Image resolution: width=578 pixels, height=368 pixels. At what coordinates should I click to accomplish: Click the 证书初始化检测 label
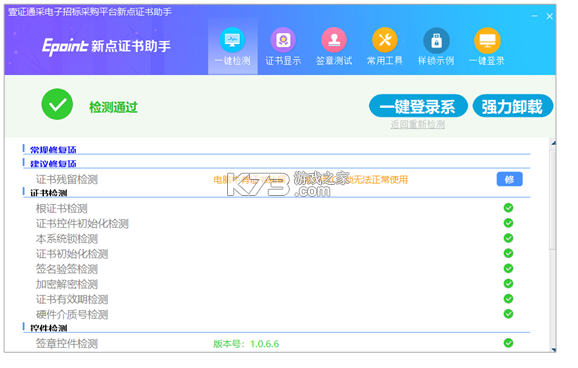72,254
